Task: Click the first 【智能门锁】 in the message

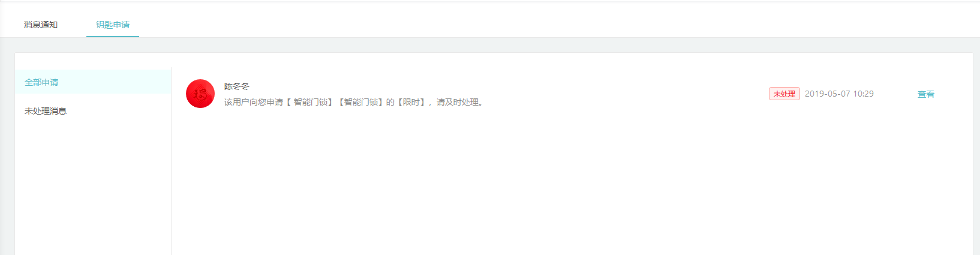Action: point(309,102)
